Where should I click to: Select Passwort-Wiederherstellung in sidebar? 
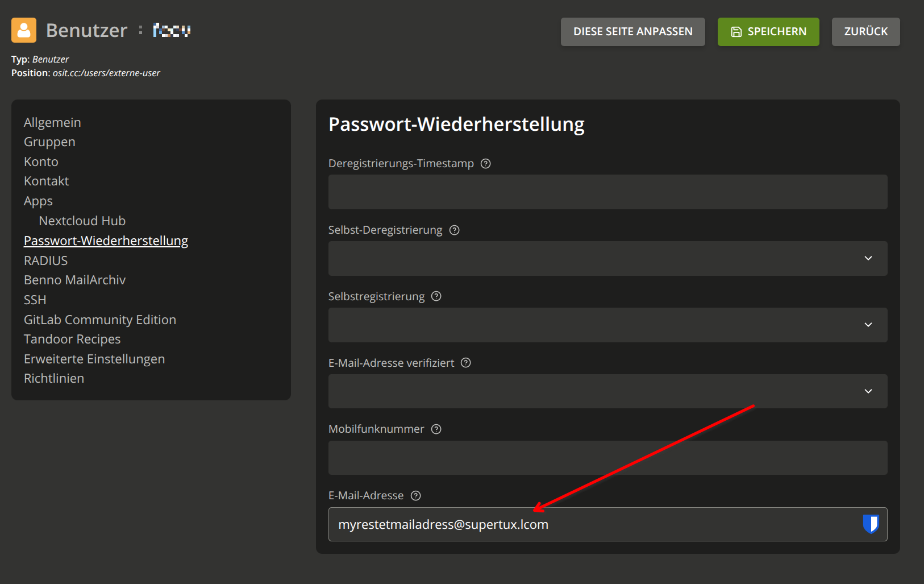click(x=106, y=241)
